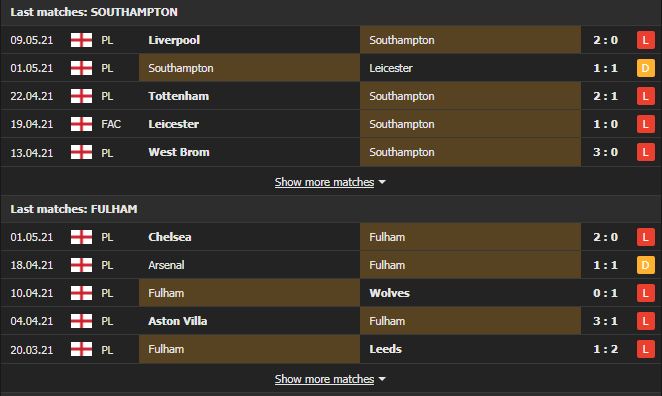The width and height of the screenshot is (662, 396).
Task: Click the L badge for Fulham–Leeds match
Action: [645, 349]
